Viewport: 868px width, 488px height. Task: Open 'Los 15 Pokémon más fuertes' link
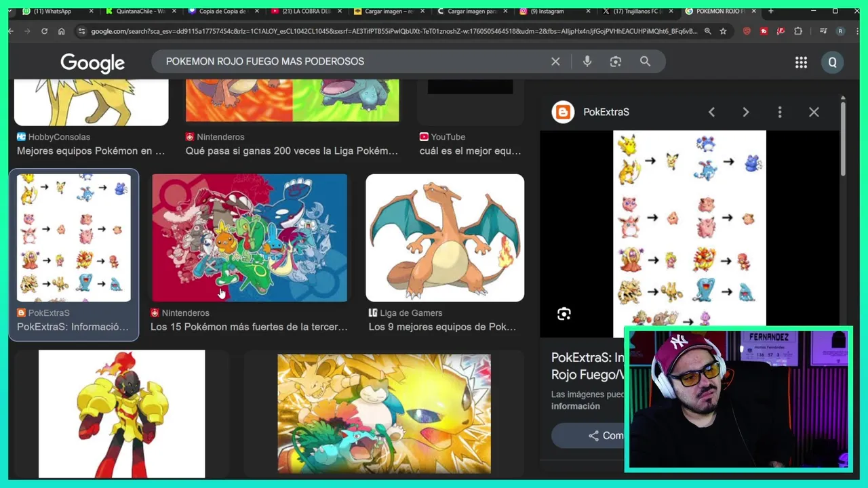coord(249,327)
